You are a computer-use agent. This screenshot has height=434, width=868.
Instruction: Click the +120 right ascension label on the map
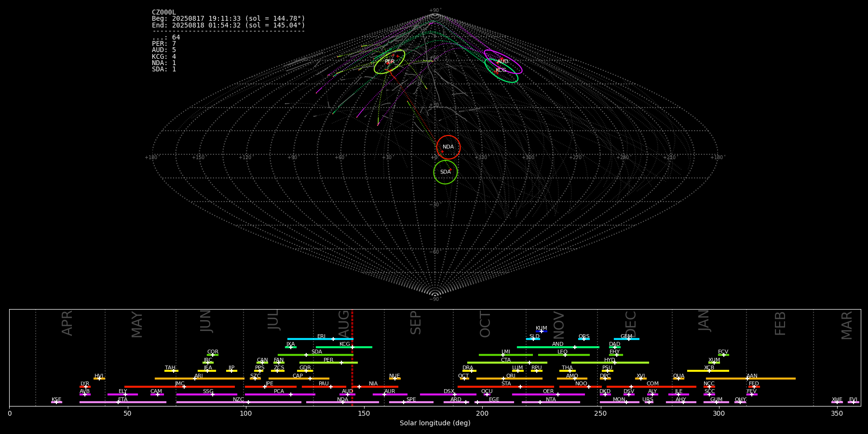click(x=245, y=158)
